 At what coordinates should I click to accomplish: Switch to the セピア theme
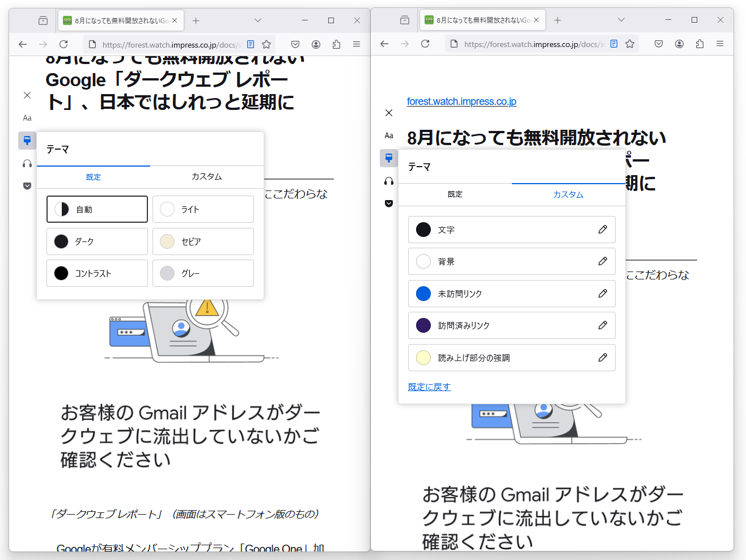point(203,241)
